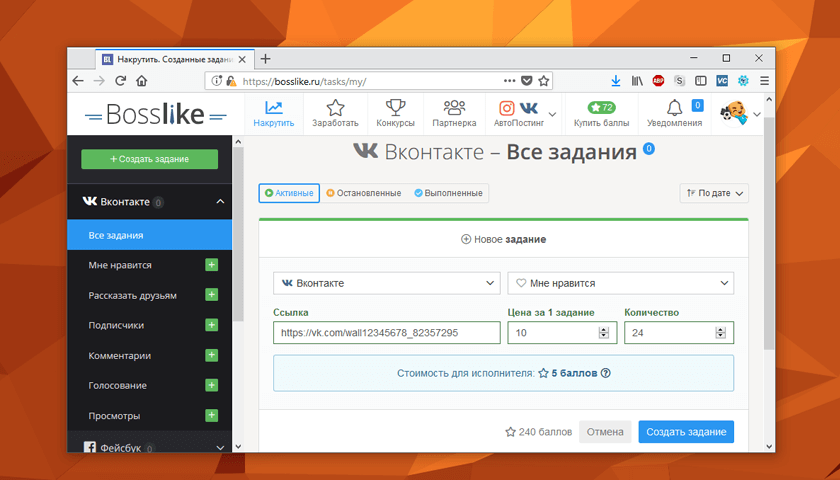This screenshot has height=480, width=840.
Task: Open the Заработать star section
Action: [x=335, y=114]
